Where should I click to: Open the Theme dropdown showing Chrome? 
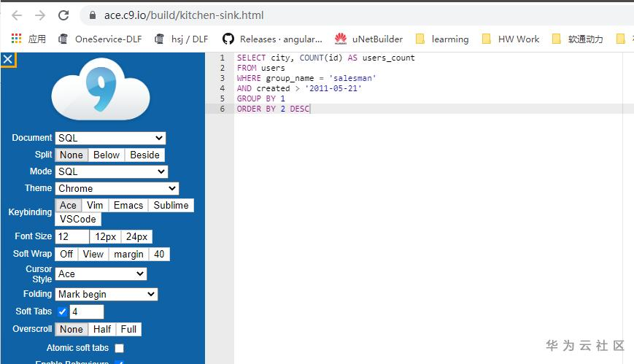pyautogui.click(x=117, y=188)
